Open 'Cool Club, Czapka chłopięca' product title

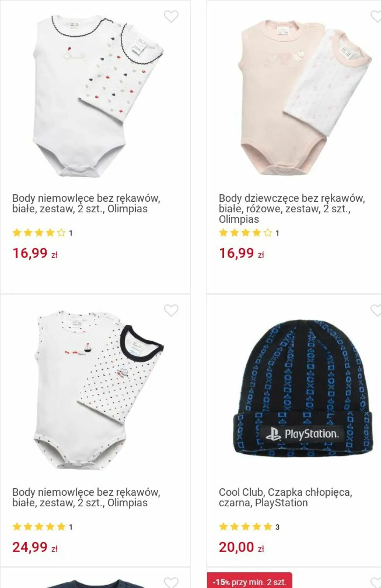pos(285,498)
